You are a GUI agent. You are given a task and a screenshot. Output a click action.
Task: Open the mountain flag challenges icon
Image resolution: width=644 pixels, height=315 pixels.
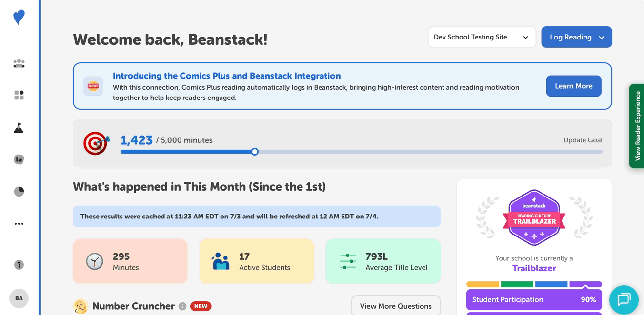pyautogui.click(x=19, y=128)
